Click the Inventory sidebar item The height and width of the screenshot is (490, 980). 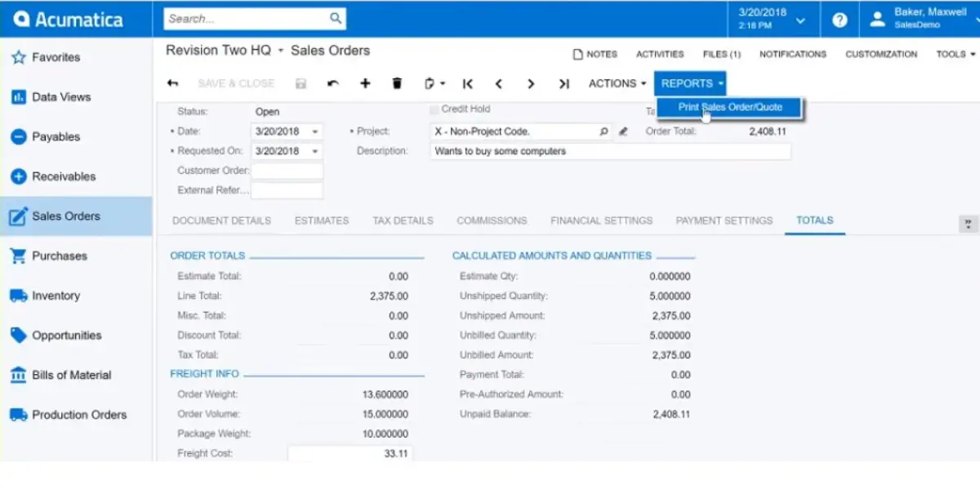(x=76, y=296)
